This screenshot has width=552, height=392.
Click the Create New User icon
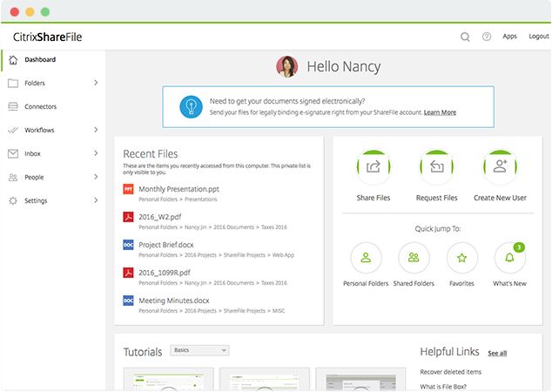[x=500, y=167]
